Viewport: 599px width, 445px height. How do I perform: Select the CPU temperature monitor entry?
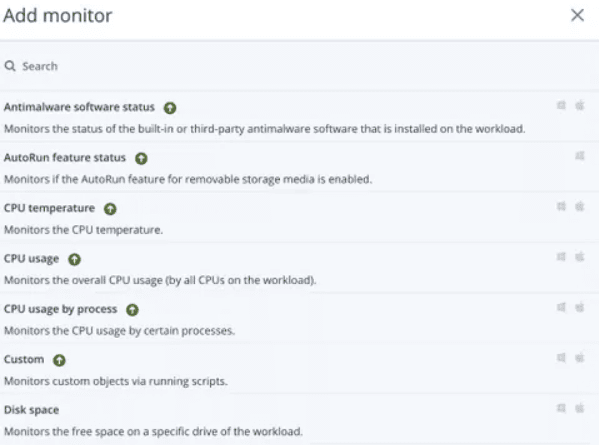point(300,217)
